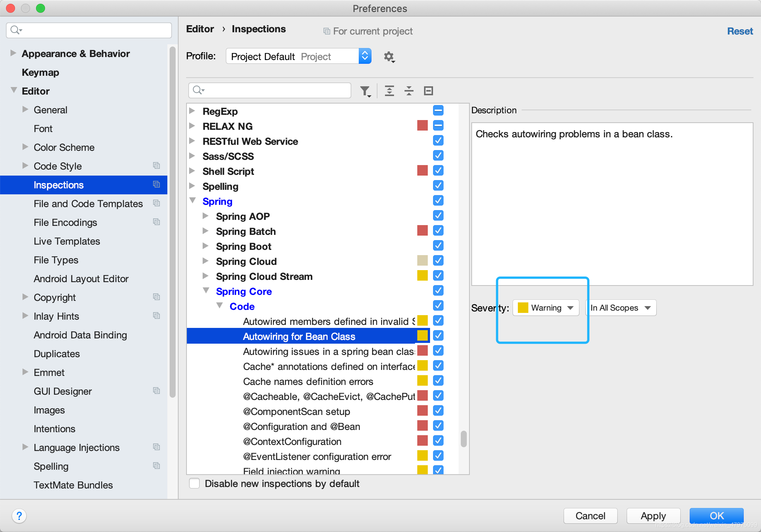This screenshot has width=761, height=532.
Task: Uncheck the Cache names definition errors checkbox
Action: click(438, 380)
